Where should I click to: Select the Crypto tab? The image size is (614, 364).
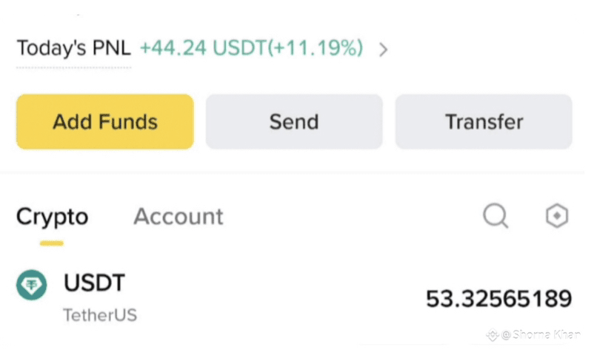click(52, 217)
